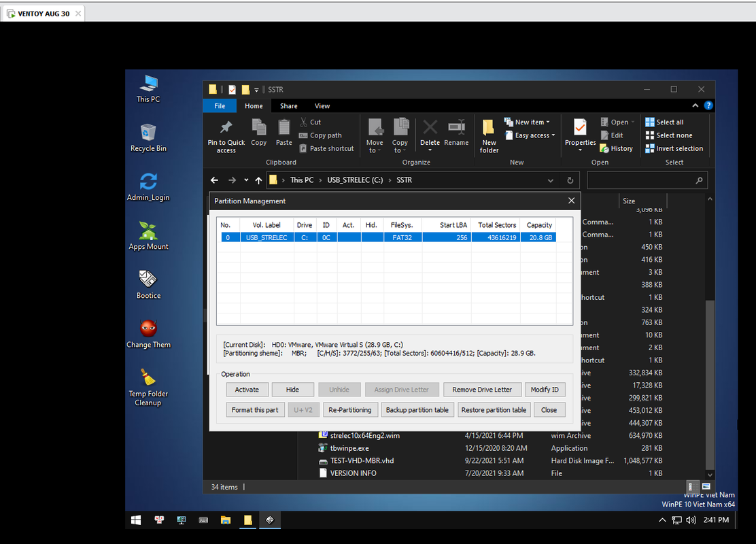This screenshot has height=544, width=756.
Task: Click Restore partition table button
Action: pos(494,410)
